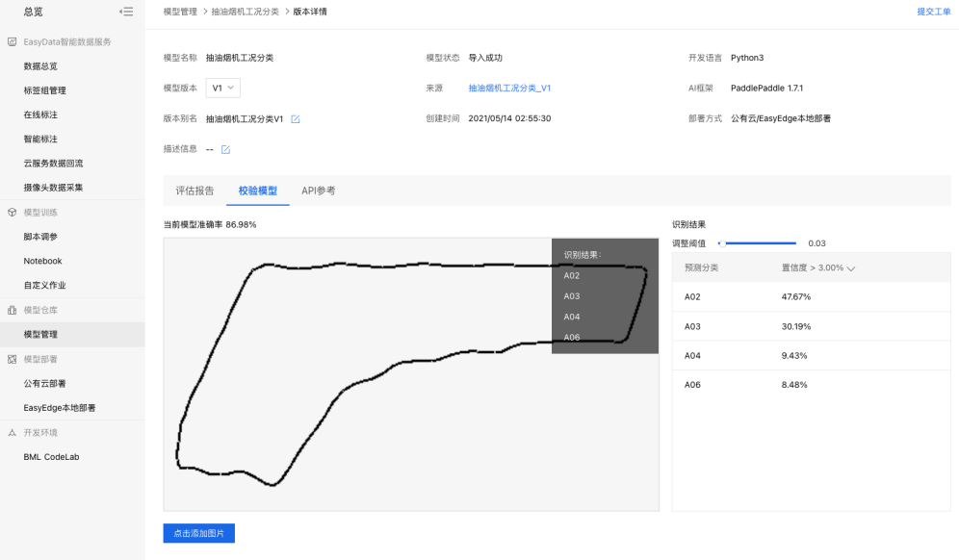Click the A04 9.43% result row
This screenshot has height=560, width=959.
811,355
